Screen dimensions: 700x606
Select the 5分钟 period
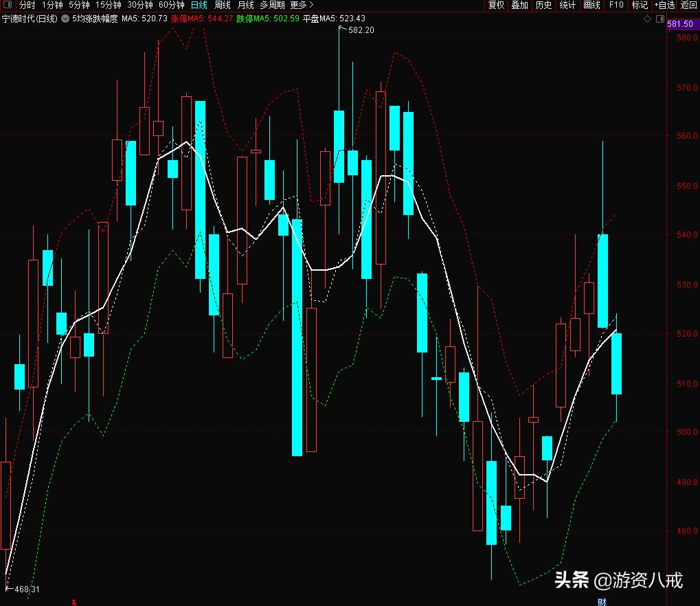point(79,5)
